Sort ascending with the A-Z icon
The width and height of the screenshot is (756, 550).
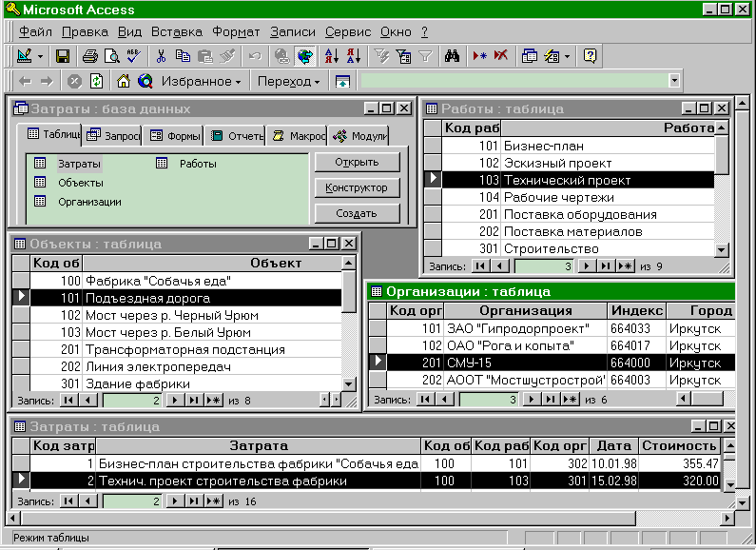(332, 56)
